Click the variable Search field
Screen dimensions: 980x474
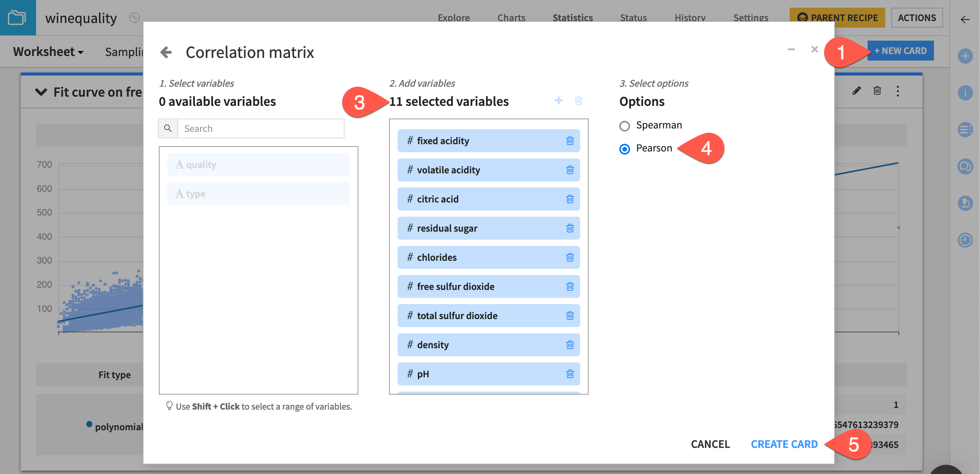point(261,128)
